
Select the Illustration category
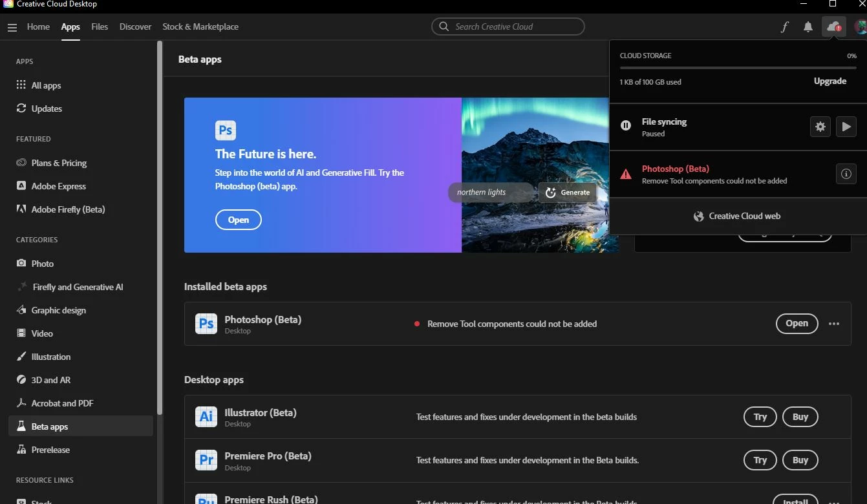tap(51, 357)
